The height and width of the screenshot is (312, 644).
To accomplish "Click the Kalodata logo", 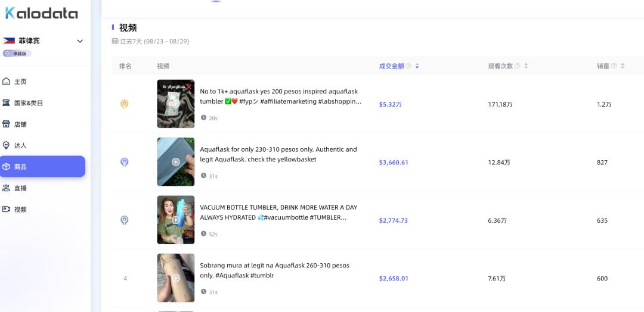I will [x=42, y=13].
